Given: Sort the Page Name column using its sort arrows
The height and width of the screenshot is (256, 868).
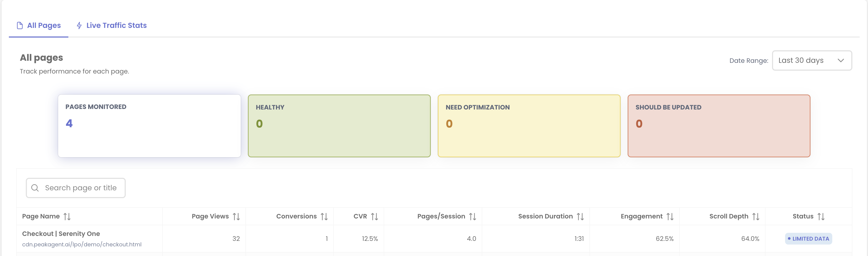Looking at the screenshot, I should (x=67, y=216).
